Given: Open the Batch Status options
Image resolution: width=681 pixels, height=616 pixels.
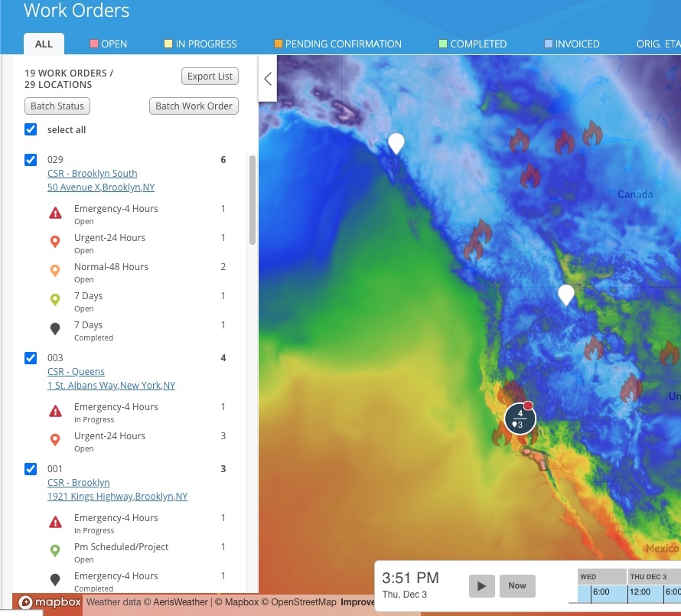Looking at the screenshot, I should pos(57,106).
